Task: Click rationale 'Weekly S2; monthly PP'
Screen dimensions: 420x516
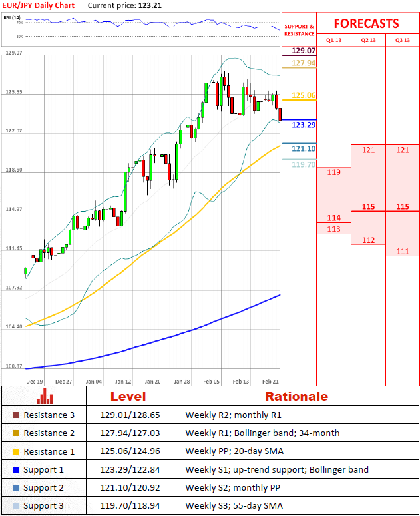Action: tap(232, 487)
